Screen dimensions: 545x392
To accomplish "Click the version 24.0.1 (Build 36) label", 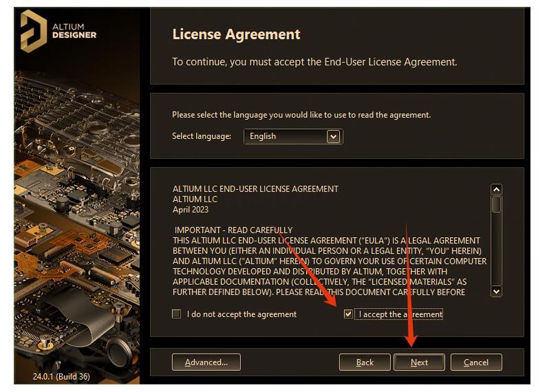I will [x=61, y=376].
